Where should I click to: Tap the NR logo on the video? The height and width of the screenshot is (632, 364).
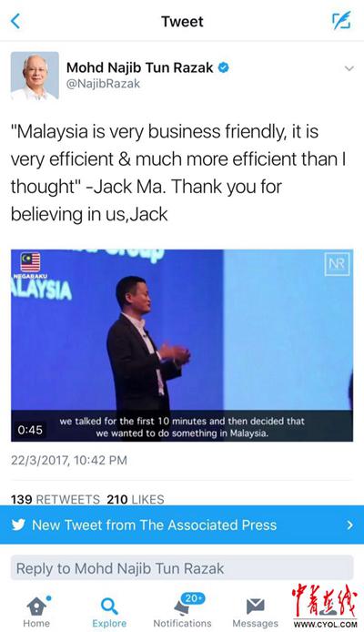pyautogui.click(x=337, y=264)
